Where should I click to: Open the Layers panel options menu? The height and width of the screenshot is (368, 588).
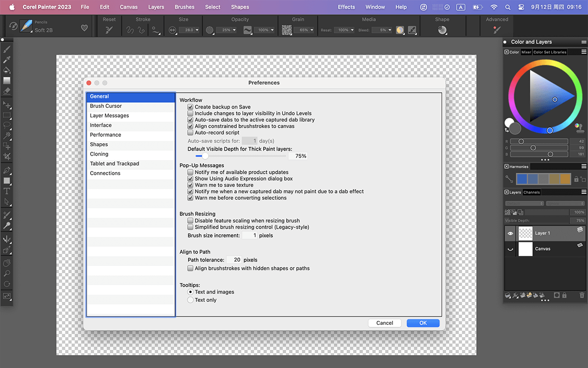[x=584, y=192]
